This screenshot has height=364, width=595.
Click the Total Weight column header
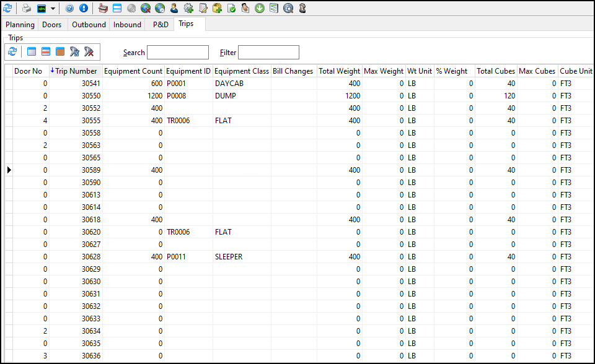pyautogui.click(x=339, y=71)
